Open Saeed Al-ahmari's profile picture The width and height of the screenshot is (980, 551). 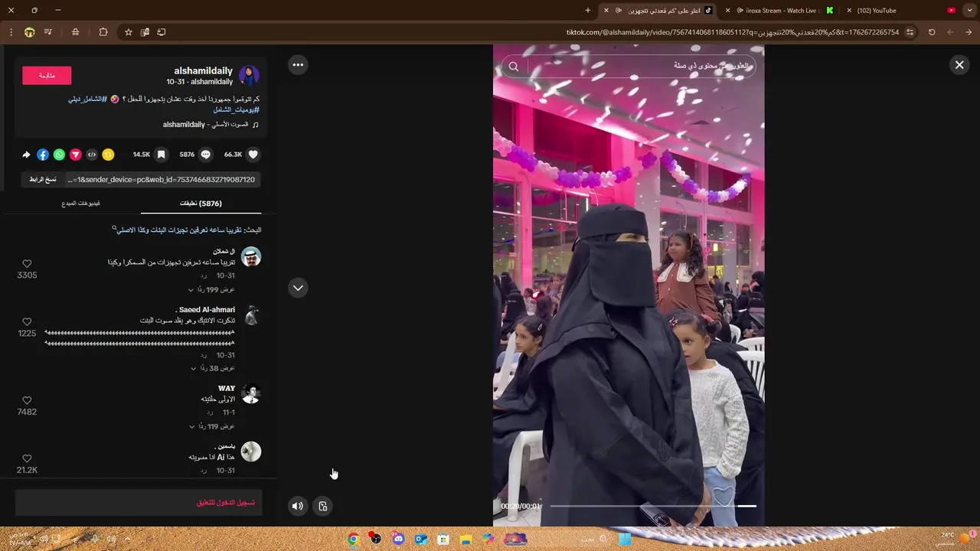coord(250,315)
